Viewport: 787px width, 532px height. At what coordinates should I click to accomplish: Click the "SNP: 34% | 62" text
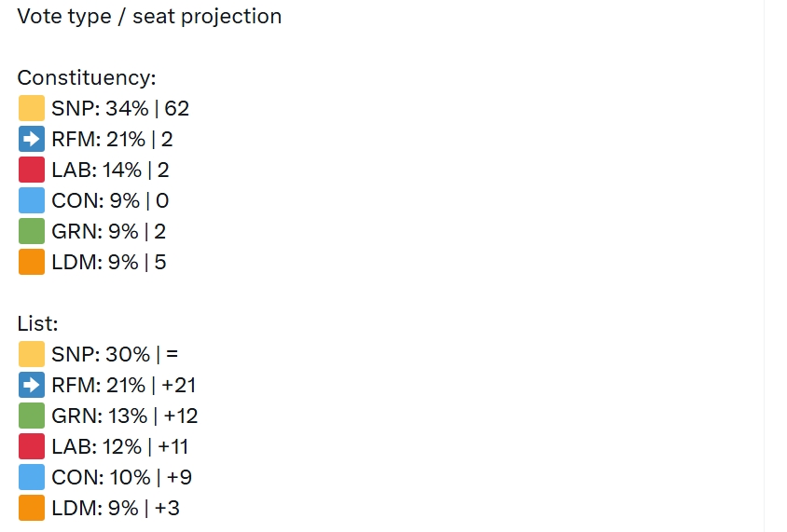click(120, 109)
